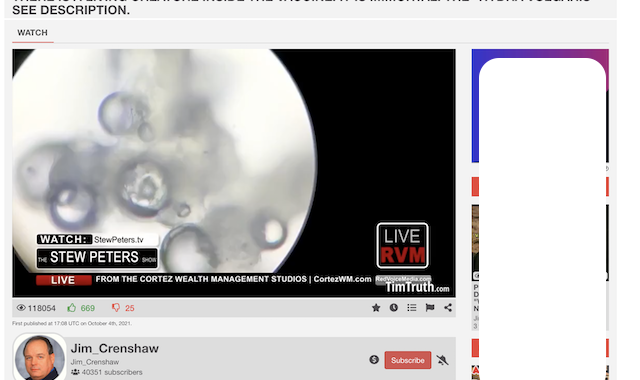Toggle the muted notification bell

click(x=442, y=360)
